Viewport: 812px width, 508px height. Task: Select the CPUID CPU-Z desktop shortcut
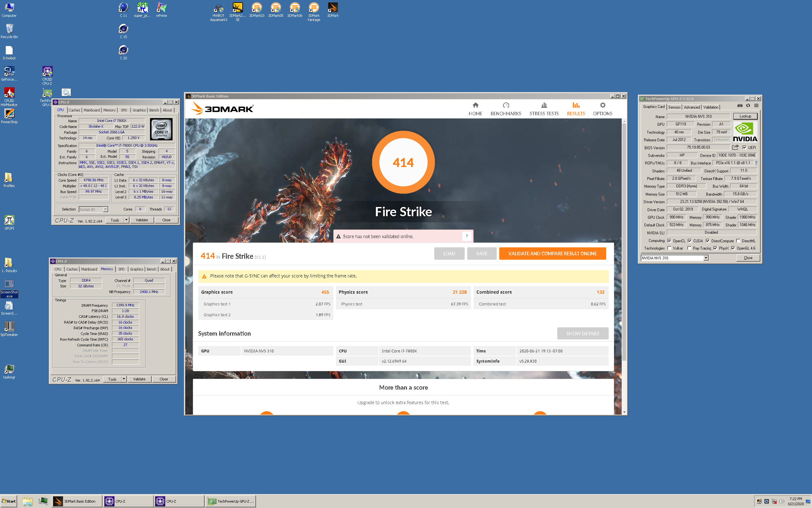(47, 75)
